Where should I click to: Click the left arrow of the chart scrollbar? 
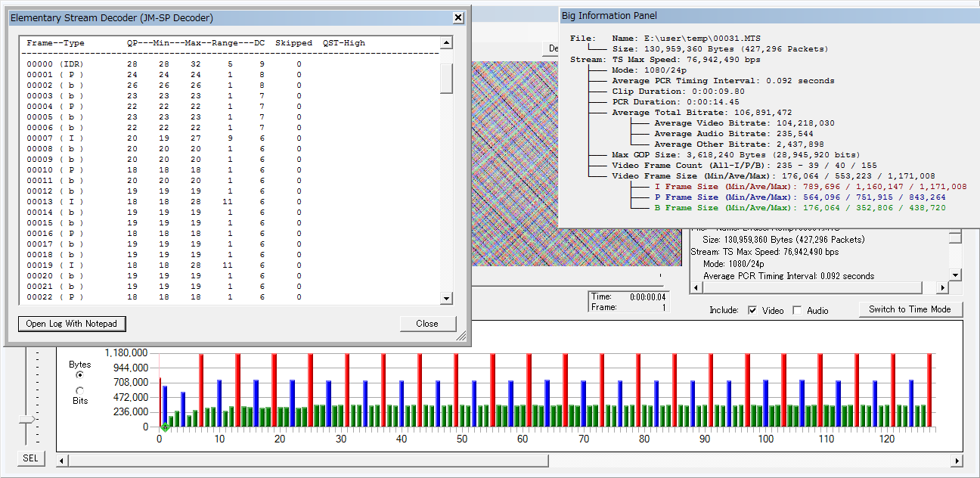click(x=62, y=461)
